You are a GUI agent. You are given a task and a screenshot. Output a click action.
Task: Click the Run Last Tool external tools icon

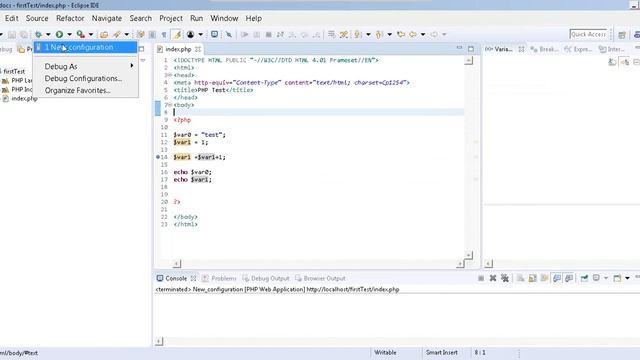pyautogui.click(x=81, y=34)
